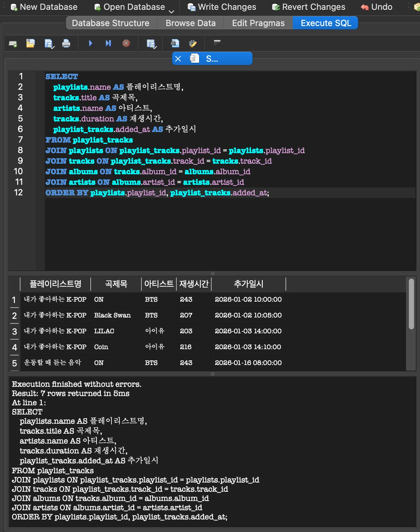
Task: Execute the current line icon
Action: click(108, 43)
